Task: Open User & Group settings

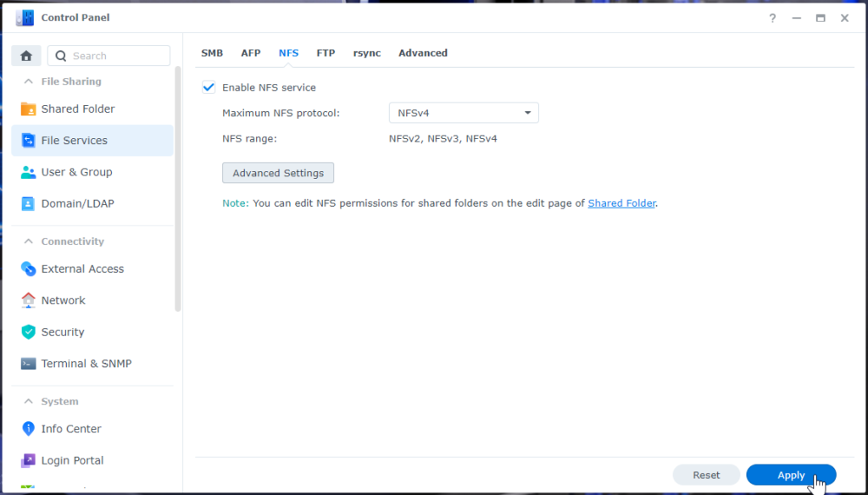Action: click(x=28, y=171)
